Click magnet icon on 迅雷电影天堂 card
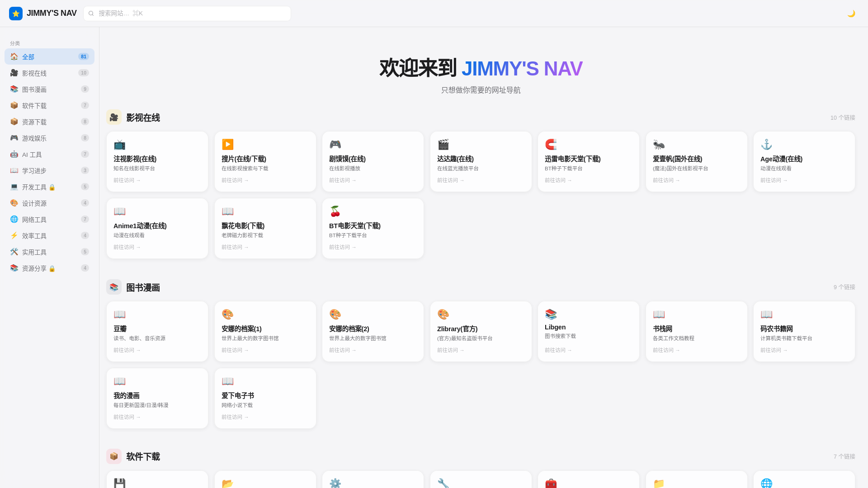The width and height of the screenshot is (868, 488). (x=551, y=145)
